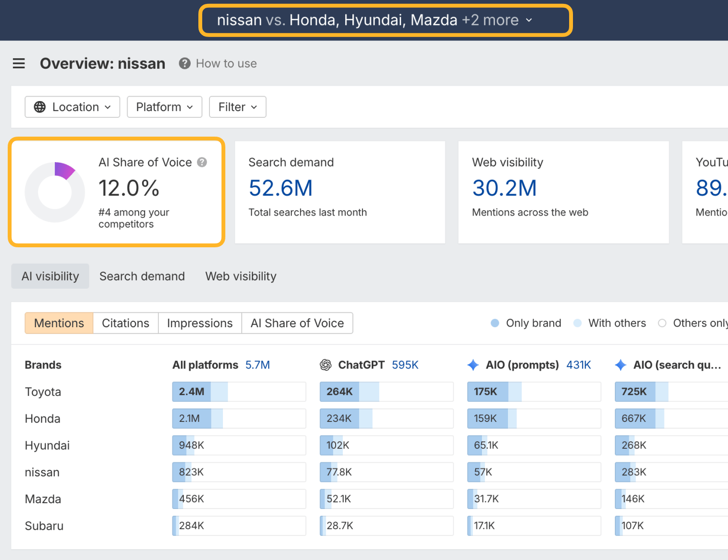The image size is (728, 560).
Task: Click Hyundai's 102K ChatGPT bar
Action: click(x=387, y=445)
